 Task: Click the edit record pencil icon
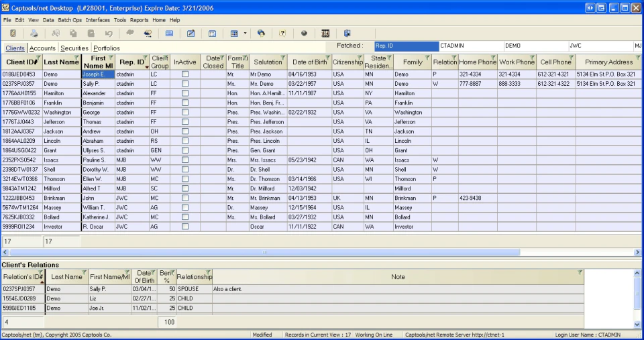tap(191, 34)
